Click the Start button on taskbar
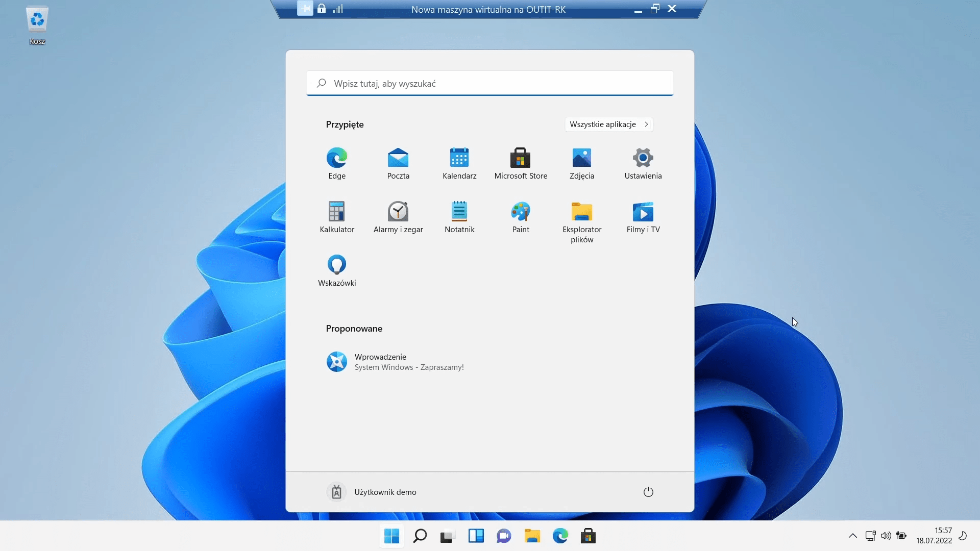The height and width of the screenshot is (551, 980). 391,536
